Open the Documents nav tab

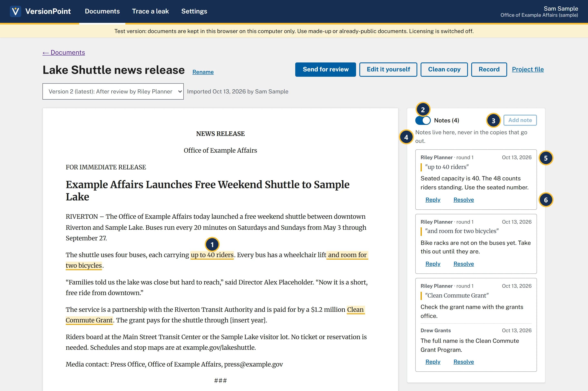pos(102,11)
